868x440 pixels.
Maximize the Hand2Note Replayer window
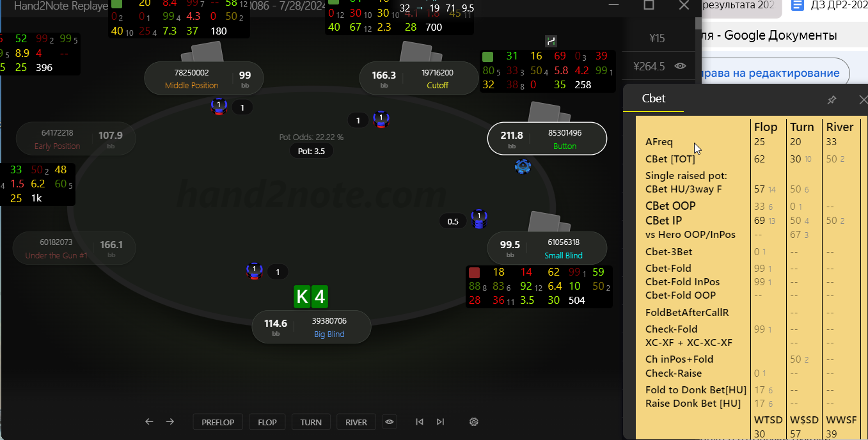(x=649, y=4)
